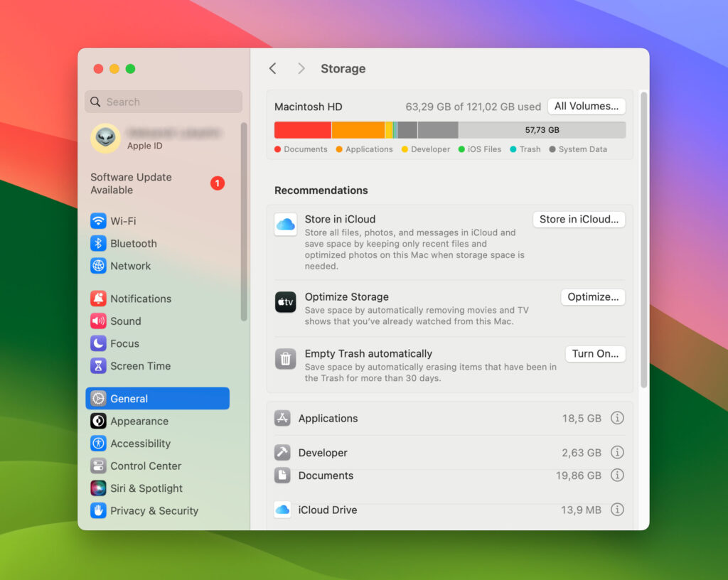Screen dimensions: 728x580
Task: Open Appearance settings
Action: click(138, 421)
